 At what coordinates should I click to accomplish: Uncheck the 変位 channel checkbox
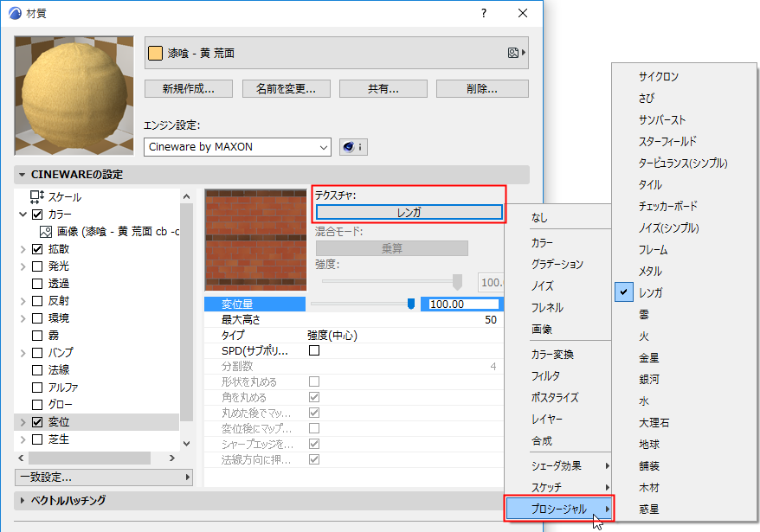37,422
